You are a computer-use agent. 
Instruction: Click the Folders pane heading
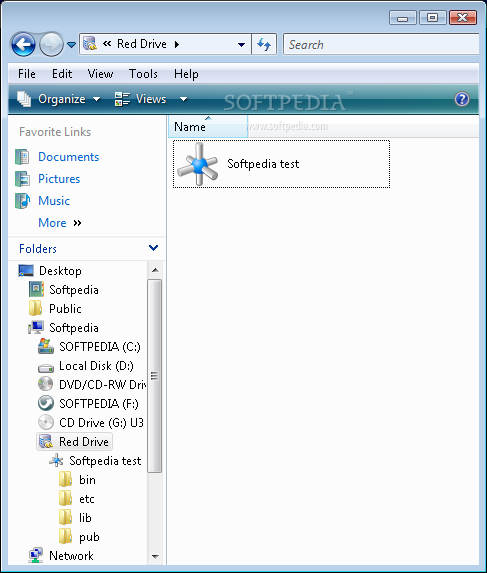pos(38,248)
